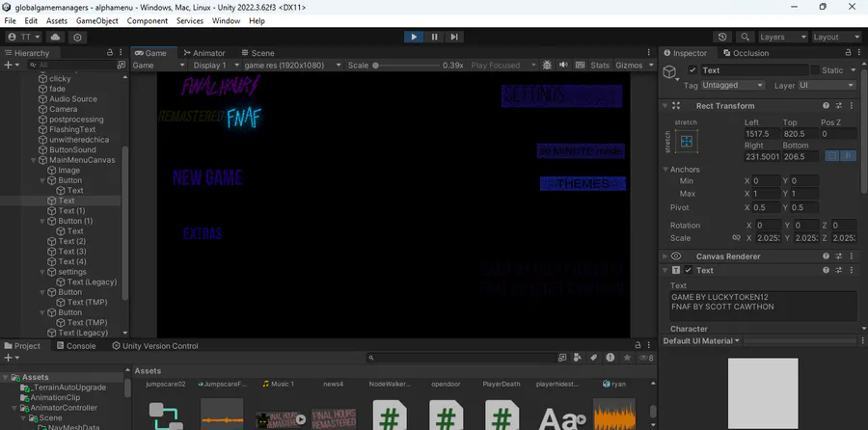Screen dimensions: 868x430
Task: Switch to the Animator tab
Action: (204, 53)
